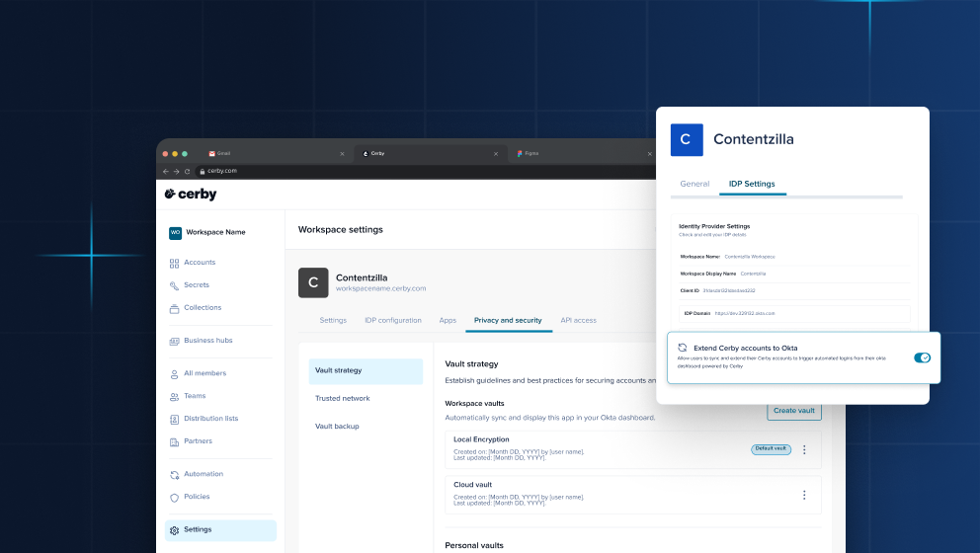Image resolution: width=980 pixels, height=553 pixels.
Task: Click the Settings gear icon in sidebar
Action: pos(175,530)
